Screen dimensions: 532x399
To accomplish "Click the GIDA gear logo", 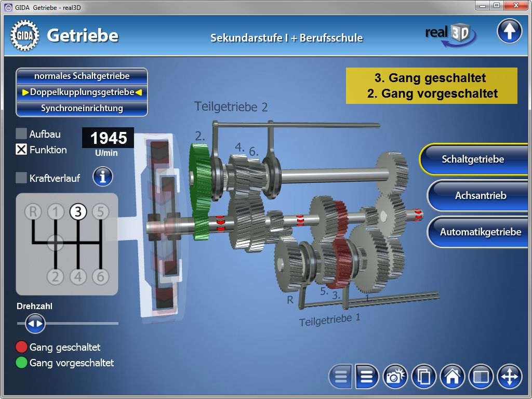I will point(24,35).
